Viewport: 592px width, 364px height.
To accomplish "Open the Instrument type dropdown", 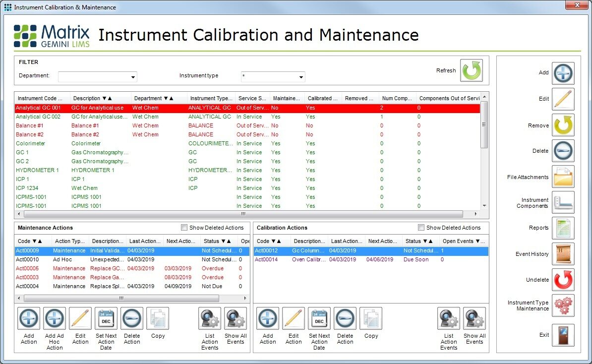I will 301,77.
